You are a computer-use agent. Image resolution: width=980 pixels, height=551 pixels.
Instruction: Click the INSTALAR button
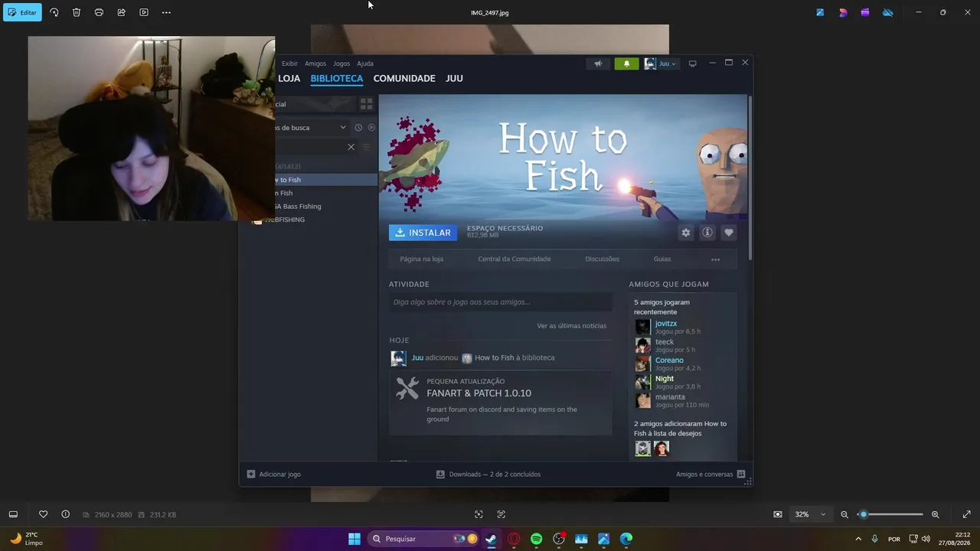point(423,233)
